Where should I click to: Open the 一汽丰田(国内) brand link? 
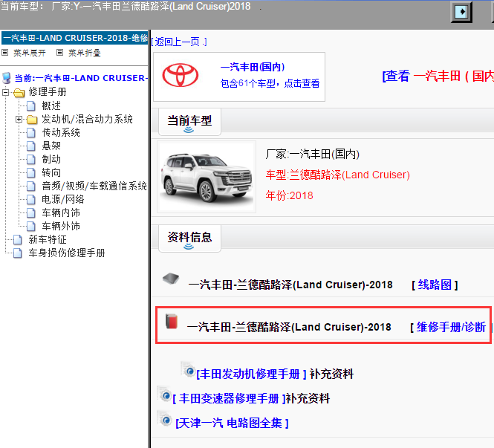tap(253, 67)
